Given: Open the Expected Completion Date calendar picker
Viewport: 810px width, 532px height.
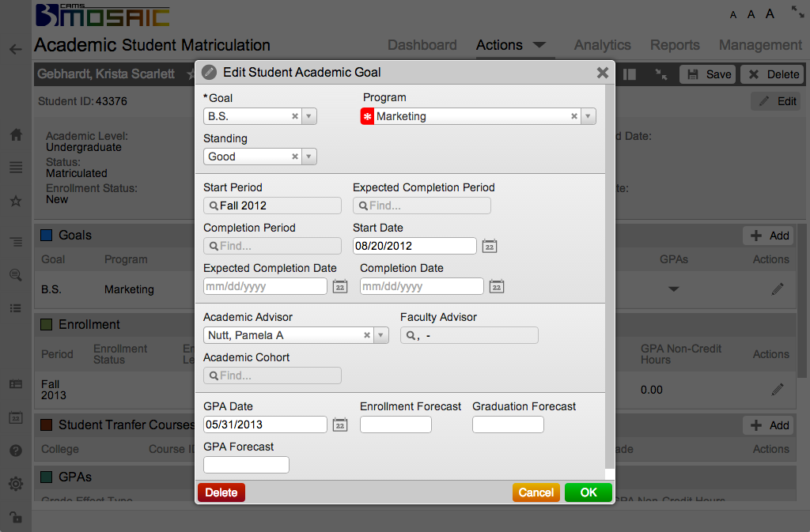Looking at the screenshot, I should (x=340, y=286).
